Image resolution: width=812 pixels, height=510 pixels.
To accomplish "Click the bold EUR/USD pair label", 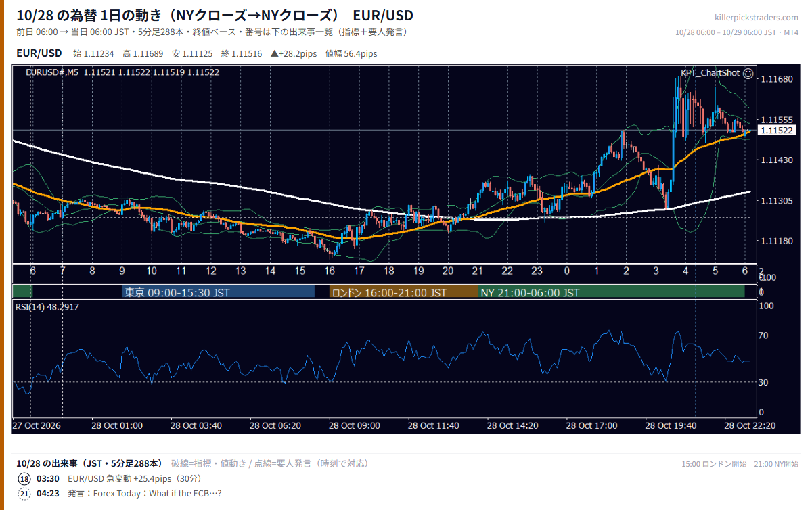I will point(39,53).
